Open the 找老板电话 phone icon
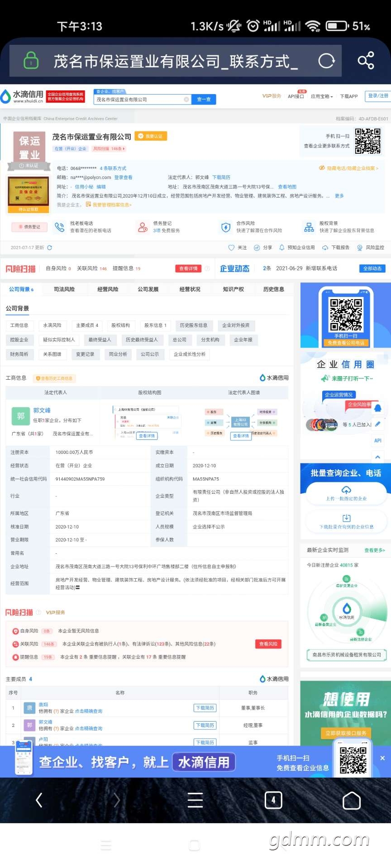Image resolution: width=391 pixels, height=868 pixels. click(x=59, y=227)
